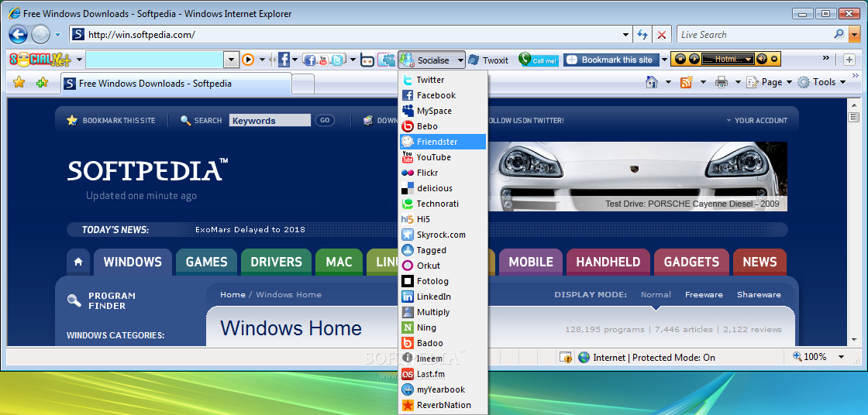Choose ReverbNation from Socialise menu

click(x=443, y=405)
